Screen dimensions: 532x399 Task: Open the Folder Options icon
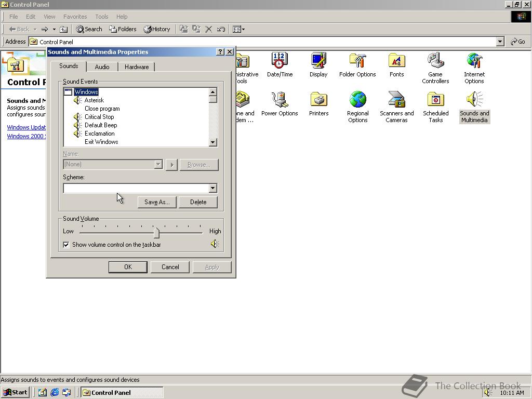[x=357, y=61]
